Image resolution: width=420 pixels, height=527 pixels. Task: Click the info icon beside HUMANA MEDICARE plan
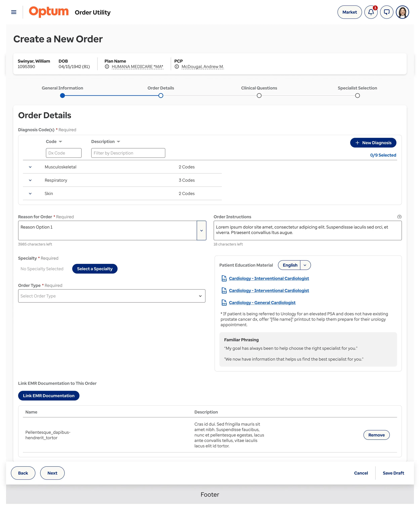pyautogui.click(x=107, y=66)
